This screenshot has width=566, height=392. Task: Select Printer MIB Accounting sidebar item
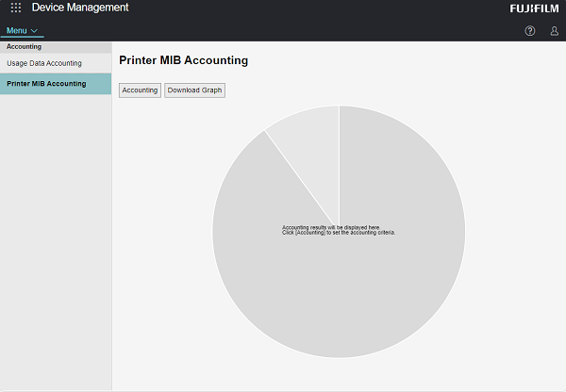pyautogui.click(x=46, y=84)
